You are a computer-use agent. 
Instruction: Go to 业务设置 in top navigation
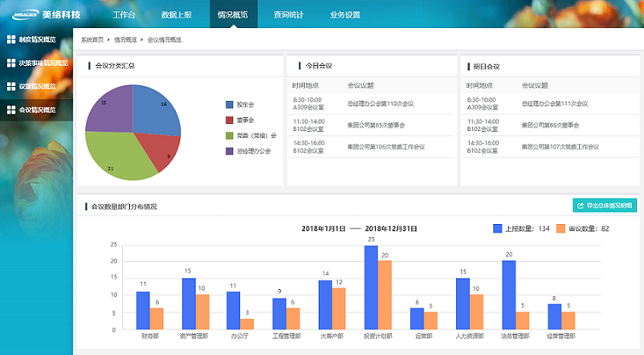tap(344, 14)
